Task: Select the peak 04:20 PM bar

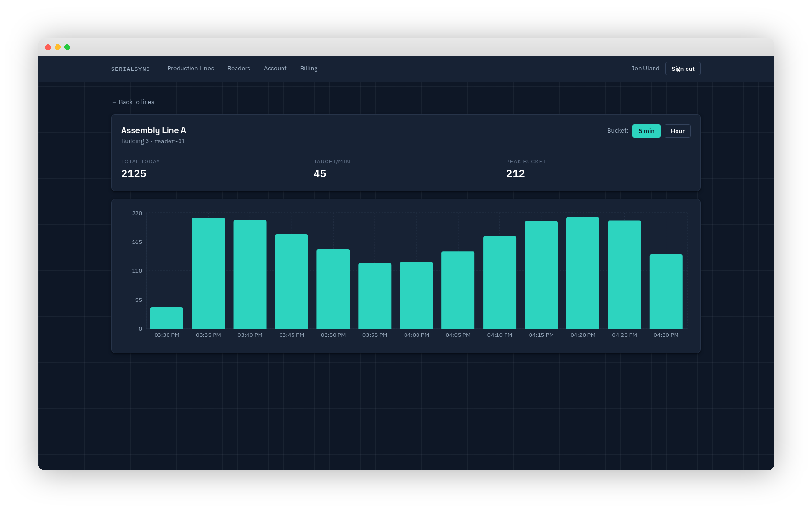Action: (x=583, y=273)
